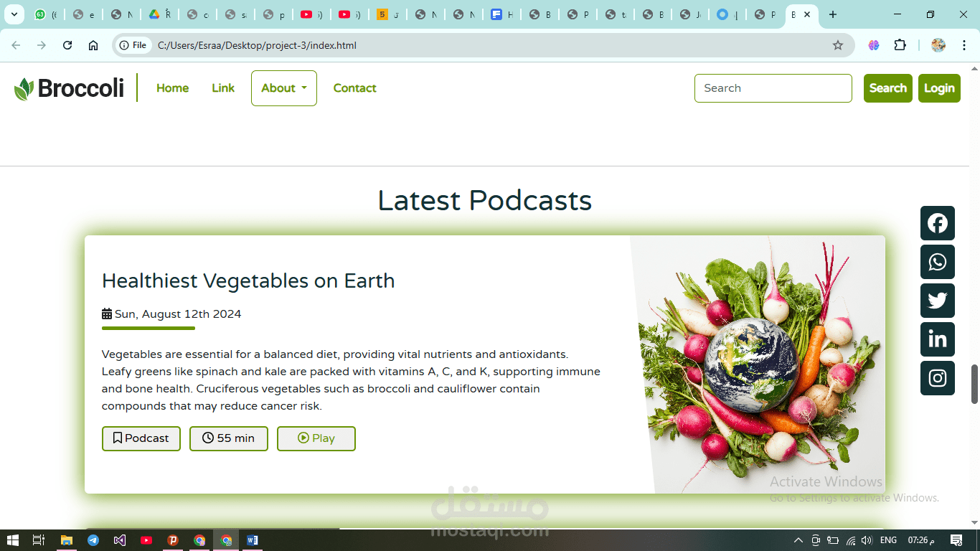Switch to the WhatsApp tab

[45, 14]
